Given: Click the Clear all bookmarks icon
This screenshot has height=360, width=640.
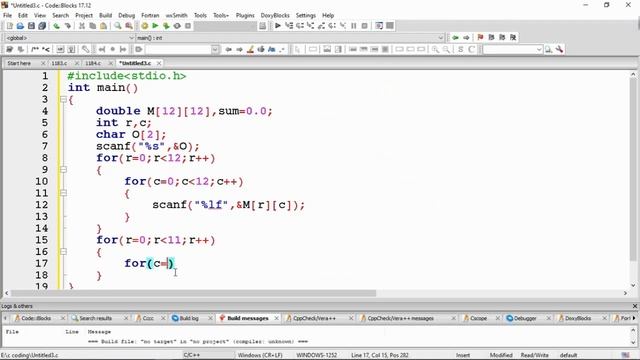Looking at the screenshot, I should [x=513, y=38].
